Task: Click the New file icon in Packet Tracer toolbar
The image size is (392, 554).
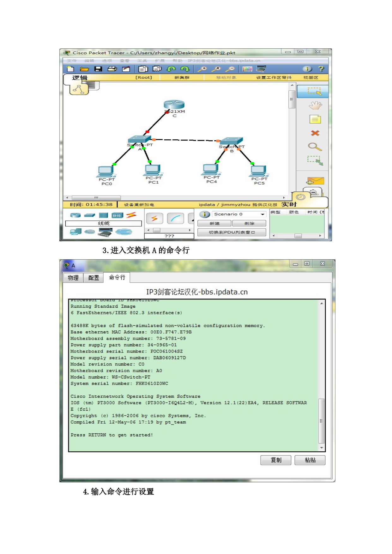Action: click(x=71, y=69)
